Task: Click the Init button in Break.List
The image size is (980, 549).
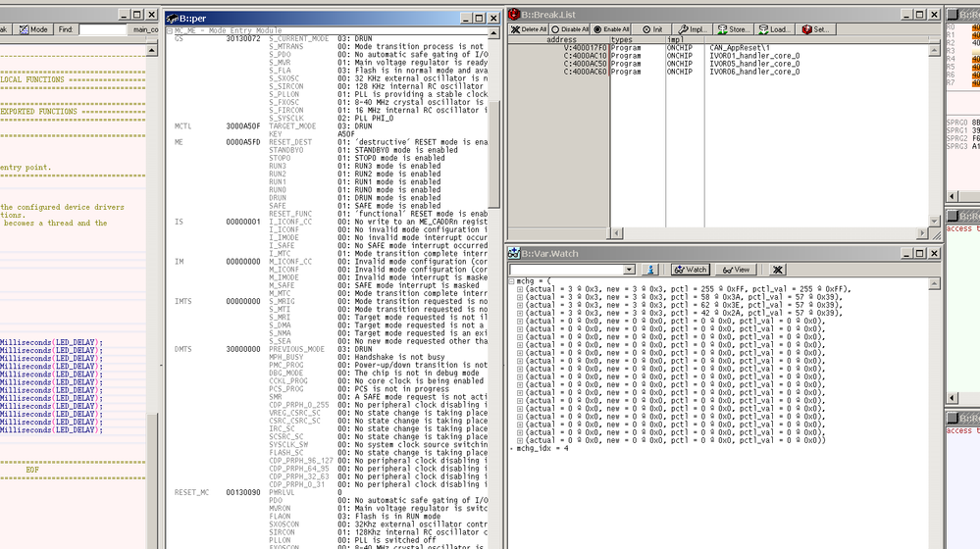Action: (652, 29)
